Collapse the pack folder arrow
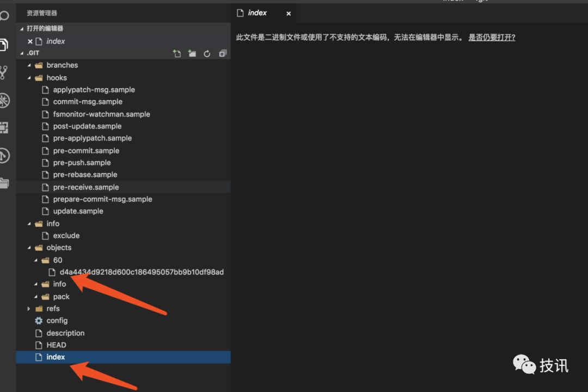 36,297
